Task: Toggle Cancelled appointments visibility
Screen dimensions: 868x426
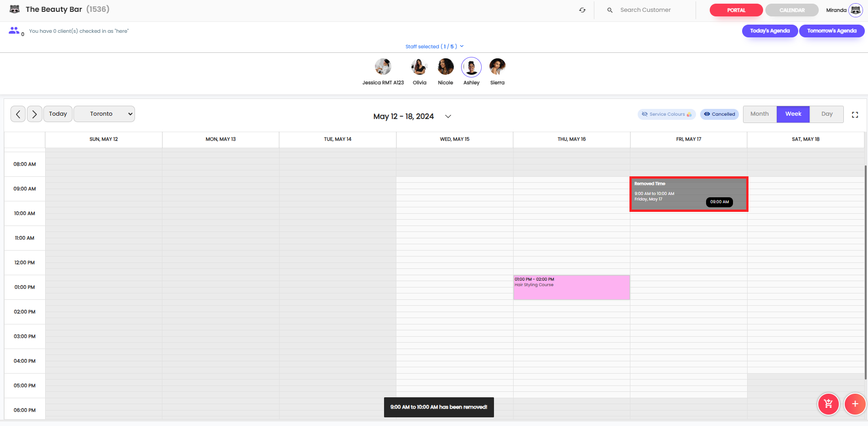Action: (719, 114)
